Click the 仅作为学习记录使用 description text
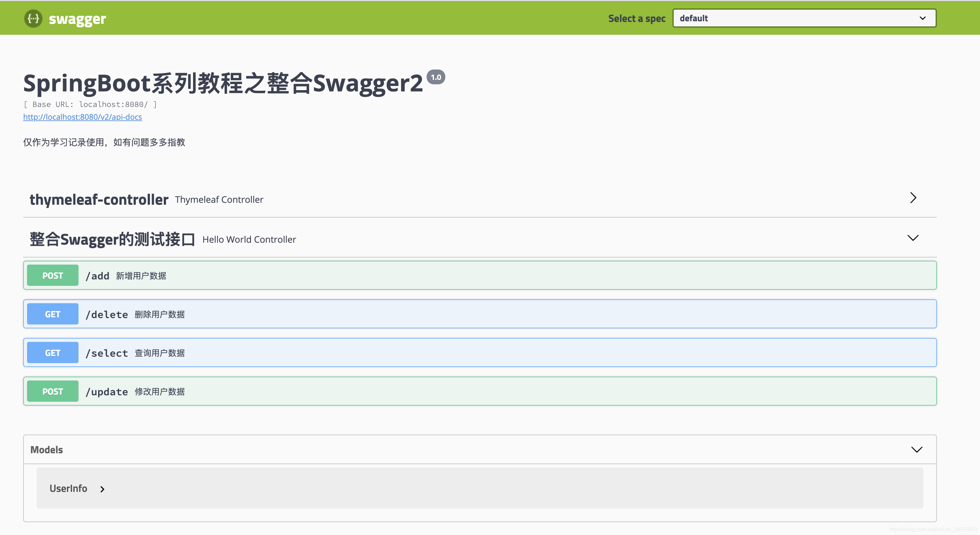Viewport: 980px width, 535px height. (x=104, y=142)
